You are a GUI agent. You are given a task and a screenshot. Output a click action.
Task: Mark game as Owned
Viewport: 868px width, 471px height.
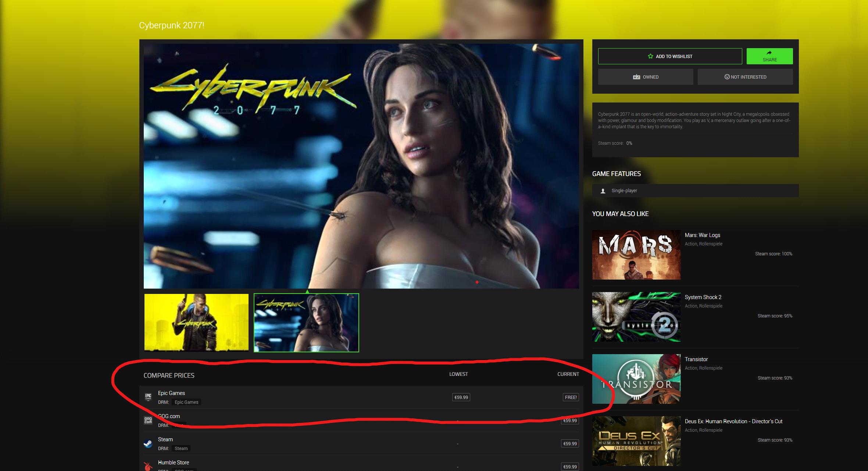click(646, 77)
